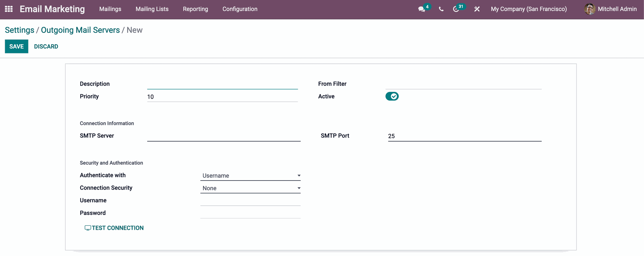This screenshot has height=256, width=644.
Task: Focus the Username input field
Action: pyautogui.click(x=250, y=201)
